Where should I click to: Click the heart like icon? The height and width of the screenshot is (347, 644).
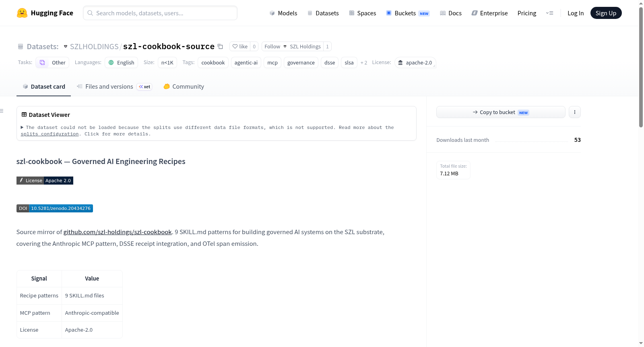coord(235,46)
